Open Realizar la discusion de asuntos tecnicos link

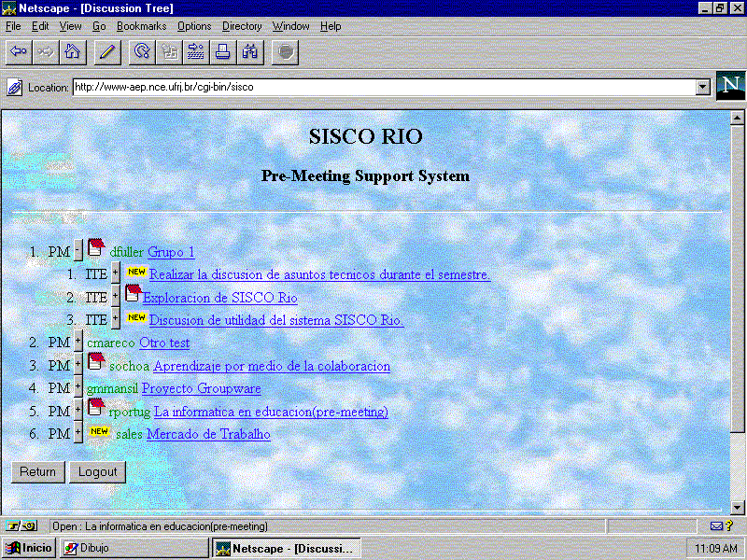[319, 274]
